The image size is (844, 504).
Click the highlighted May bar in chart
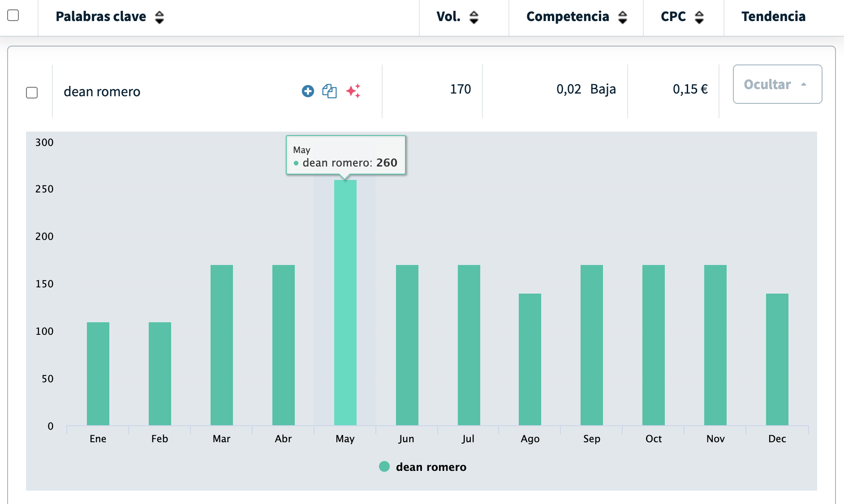click(x=345, y=303)
